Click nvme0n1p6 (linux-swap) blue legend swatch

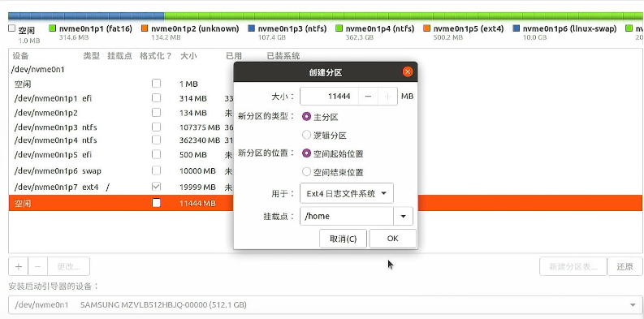(x=516, y=28)
